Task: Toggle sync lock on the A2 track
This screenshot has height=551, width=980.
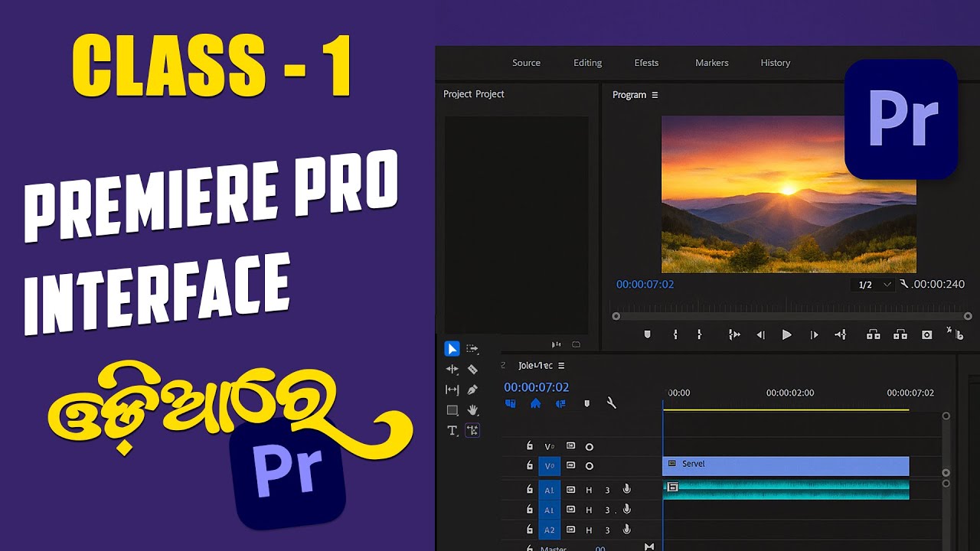Action: point(570,530)
